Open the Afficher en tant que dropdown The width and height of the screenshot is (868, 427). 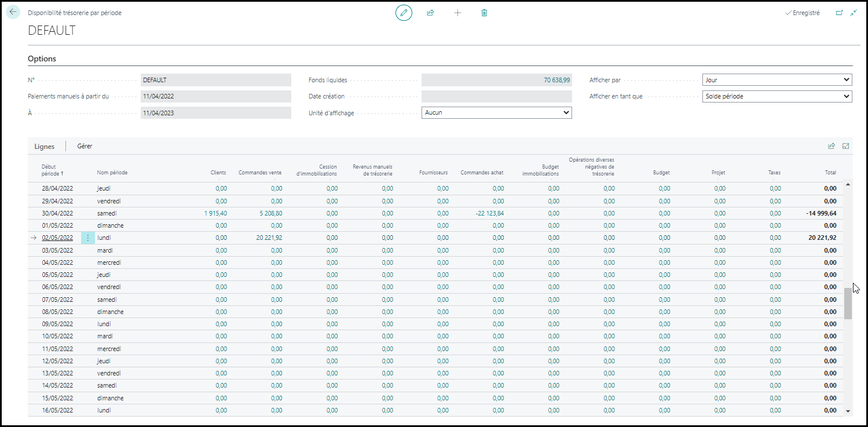[777, 96]
